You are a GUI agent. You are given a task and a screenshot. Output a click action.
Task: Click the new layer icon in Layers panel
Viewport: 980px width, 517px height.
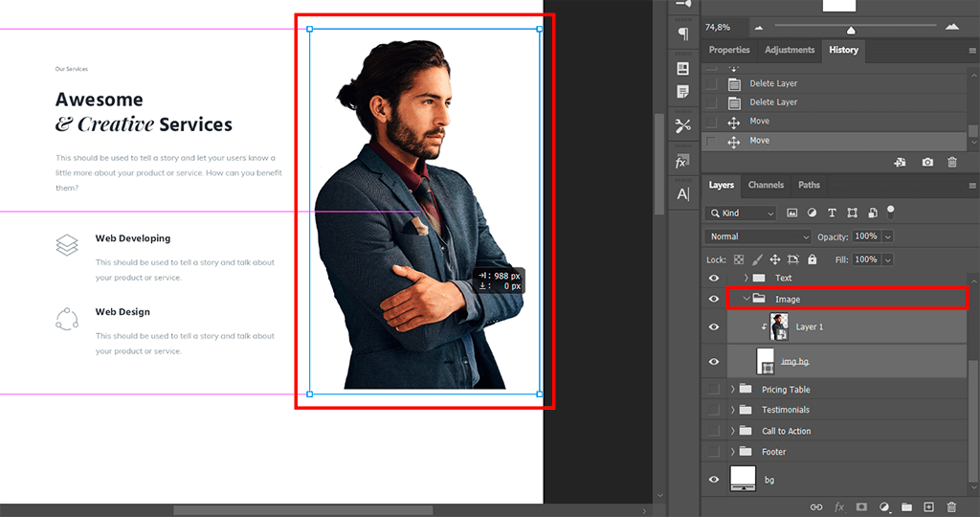point(927,506)
